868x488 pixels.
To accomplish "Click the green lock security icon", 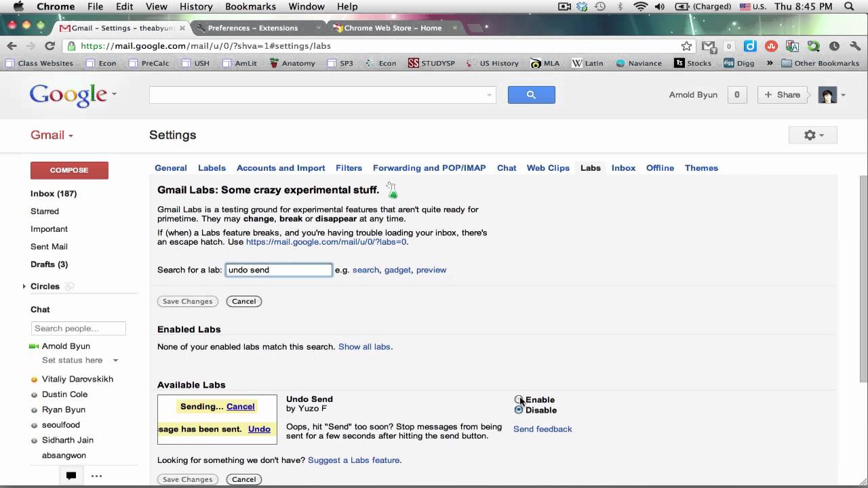I will click(72, 46).
